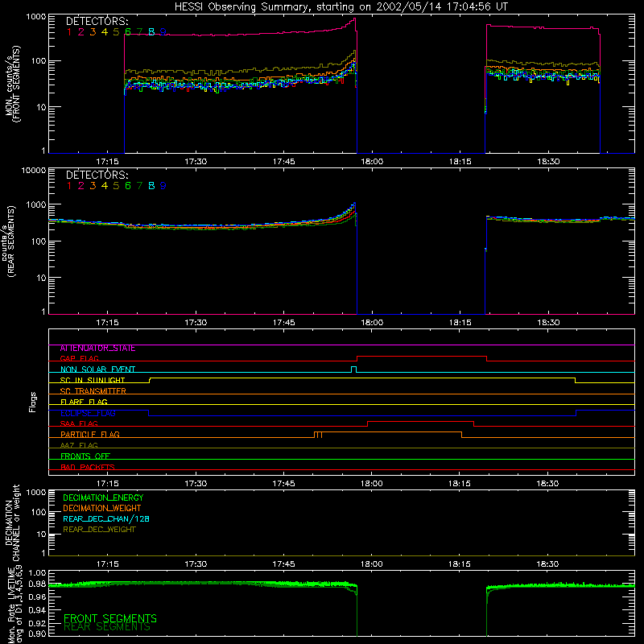The height and width of the screenshot is (644, 644).
Task: Select detector 1 in front segments legend
Action: (x=69, y=32)
